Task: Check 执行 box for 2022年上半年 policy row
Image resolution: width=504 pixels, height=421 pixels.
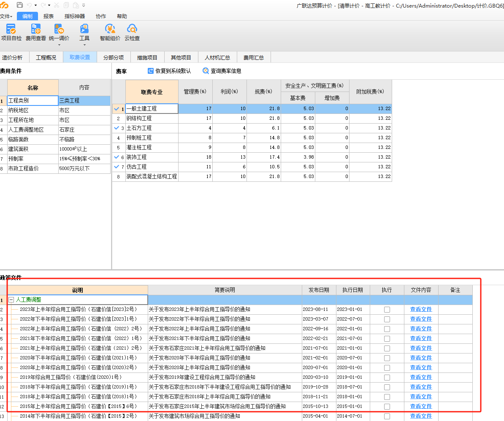Action: [x=387, y=329]
